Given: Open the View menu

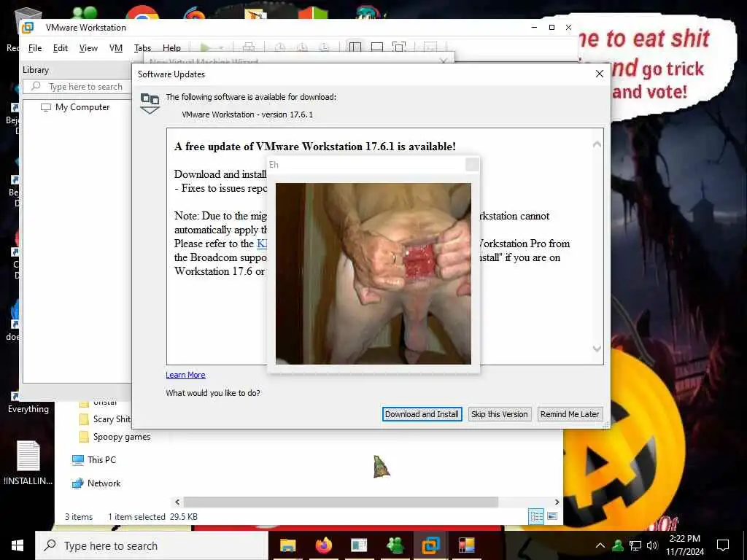Looking at the screenshot, I should pyautogui.click(x=88, y=48).
